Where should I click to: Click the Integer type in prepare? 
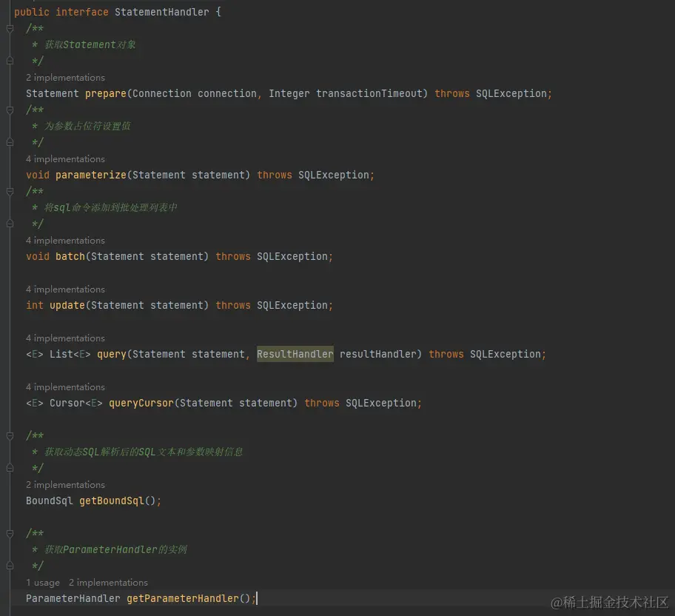pos(289,93)
